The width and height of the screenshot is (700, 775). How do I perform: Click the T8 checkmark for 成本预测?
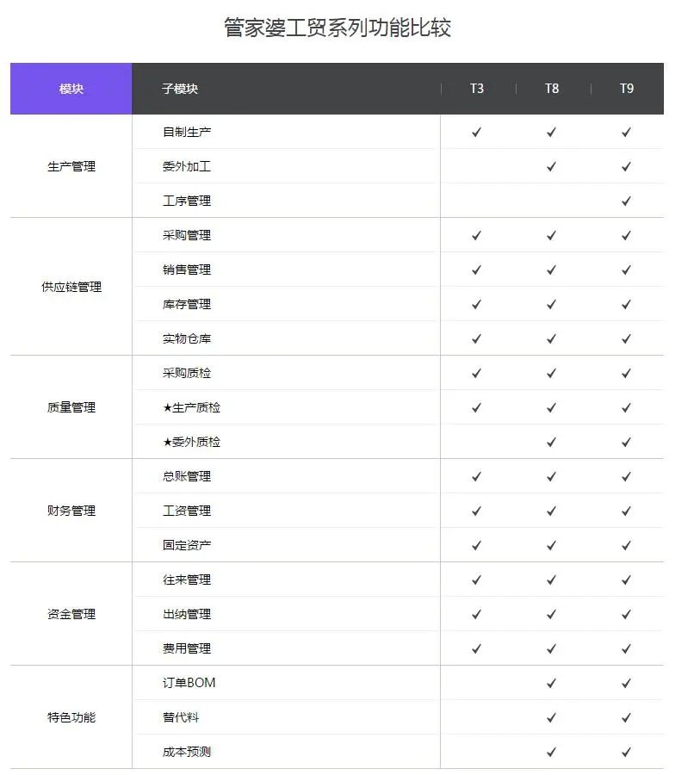point(552,752)
